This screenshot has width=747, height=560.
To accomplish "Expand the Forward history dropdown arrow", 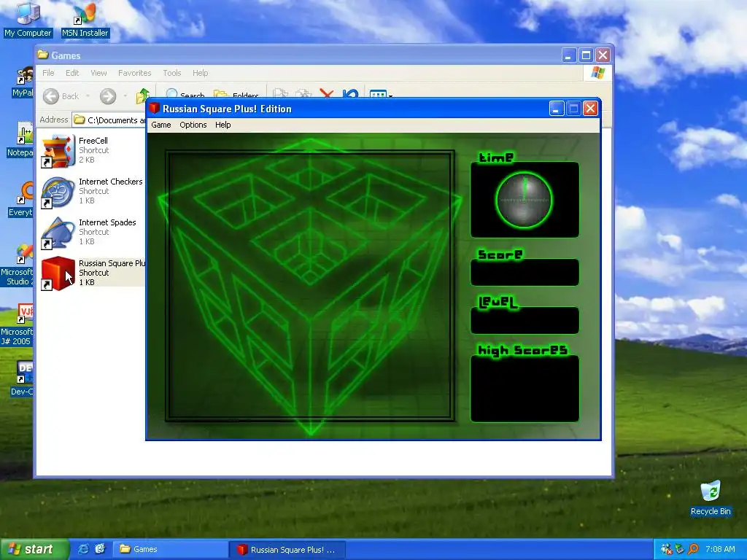I will tap(125, 96).
